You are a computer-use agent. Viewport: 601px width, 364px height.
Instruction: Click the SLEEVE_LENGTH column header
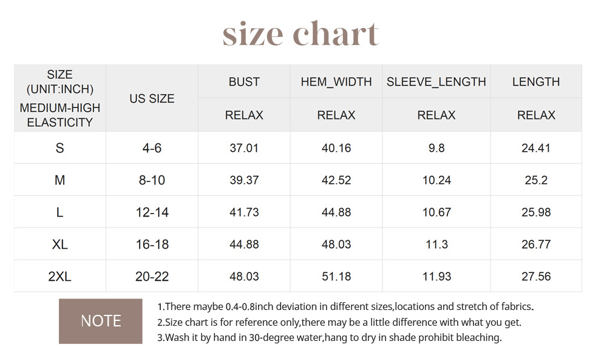[x=436, y=82]
